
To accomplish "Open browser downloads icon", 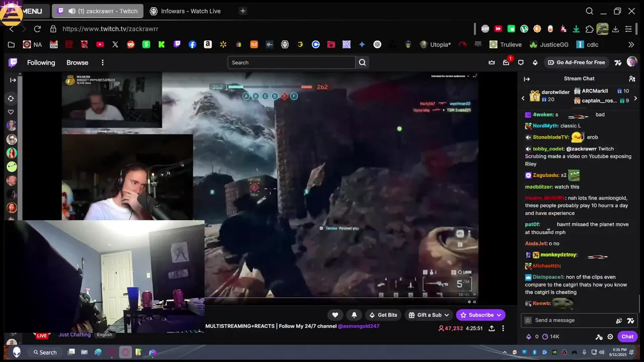I will tap(615, 29).
